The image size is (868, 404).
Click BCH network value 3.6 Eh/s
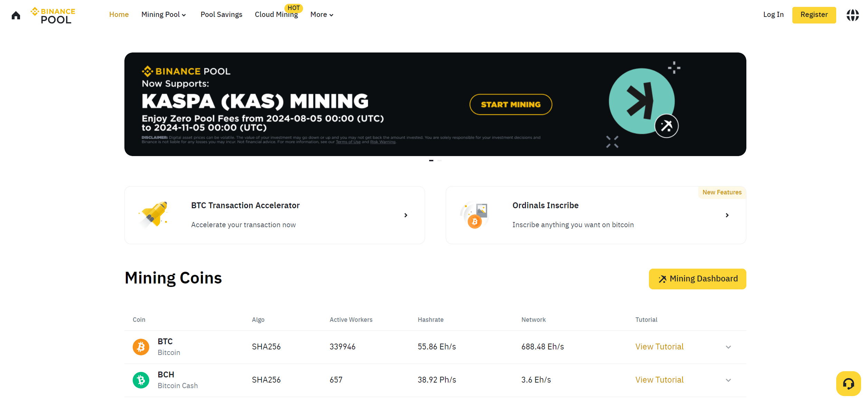click(x=536, y=380)
